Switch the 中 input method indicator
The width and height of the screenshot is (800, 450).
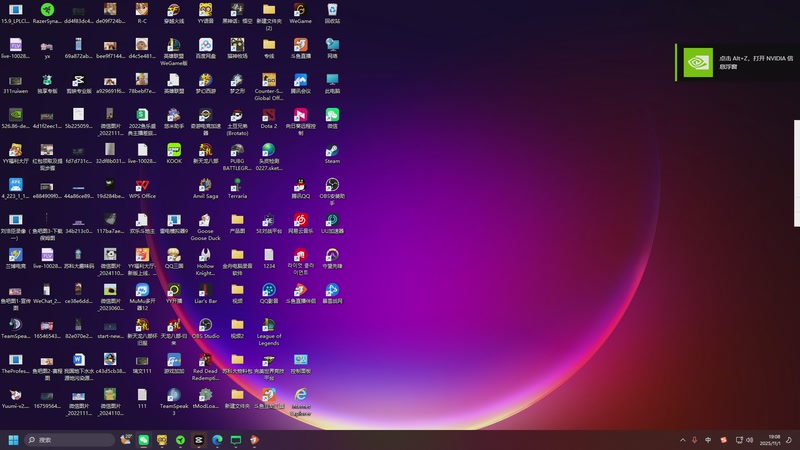point(708,440)
